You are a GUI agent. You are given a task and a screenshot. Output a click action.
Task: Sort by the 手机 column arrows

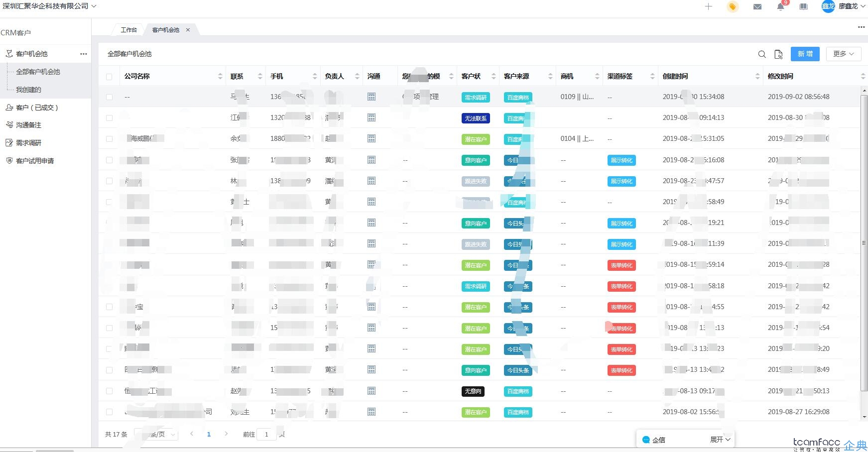click(315, 76)
